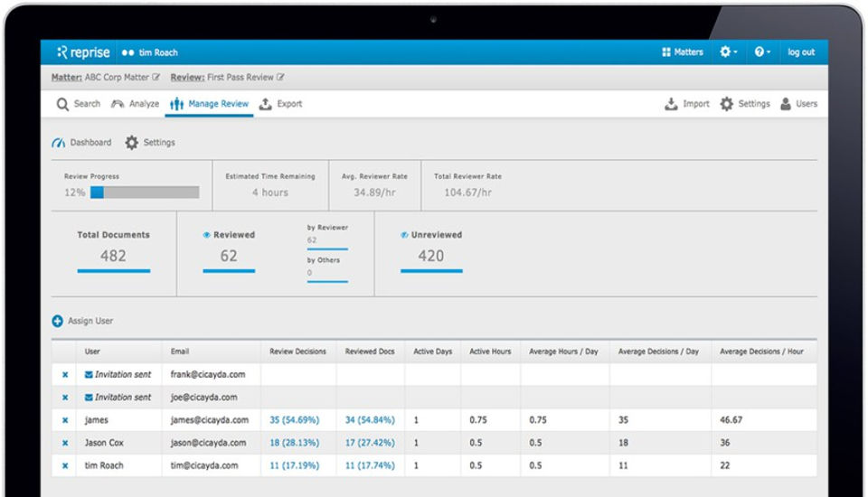Click the Review Progress bar
This screenshot has width=868, height=497.
coord(145,192)
